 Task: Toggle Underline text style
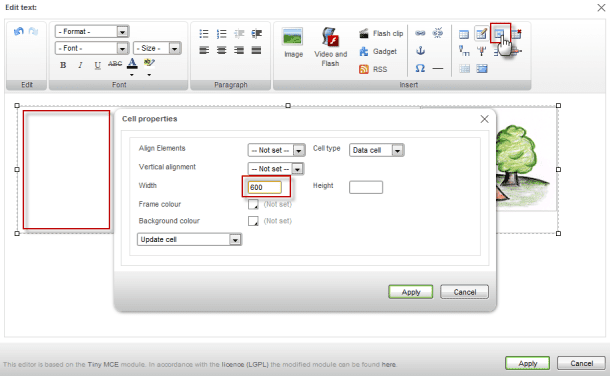97,65
